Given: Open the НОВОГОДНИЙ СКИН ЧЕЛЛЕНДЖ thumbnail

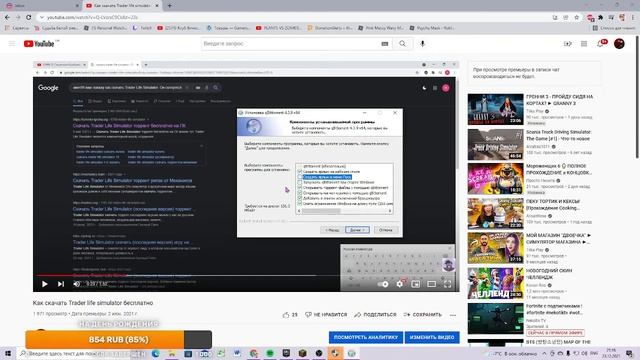Looking at the screenshot, I should click(495, 283).
